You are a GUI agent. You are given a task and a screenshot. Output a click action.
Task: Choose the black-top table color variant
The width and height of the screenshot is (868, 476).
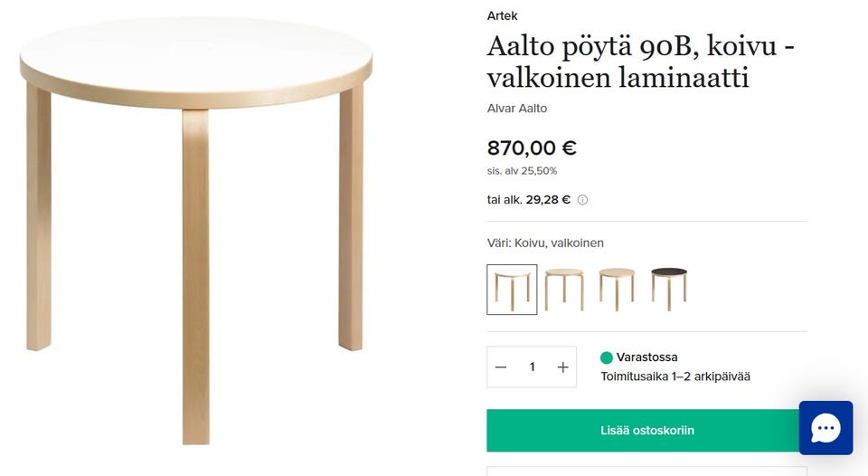[x=669, y=288]
